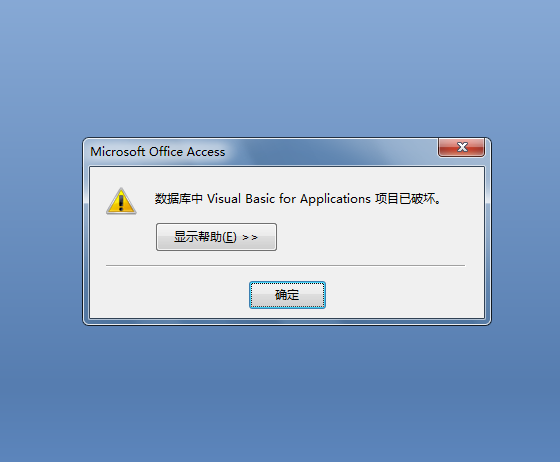
Task: Click the word Applications in the error message
Action: (x=335, y=199)
